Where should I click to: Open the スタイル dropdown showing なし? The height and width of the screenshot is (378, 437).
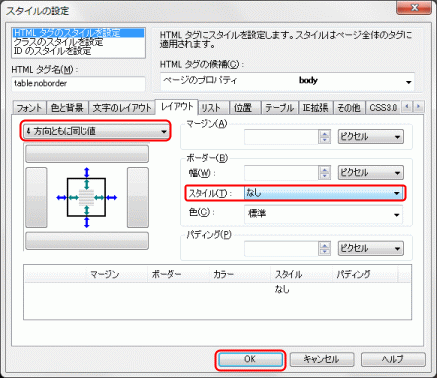click(323, 193)
